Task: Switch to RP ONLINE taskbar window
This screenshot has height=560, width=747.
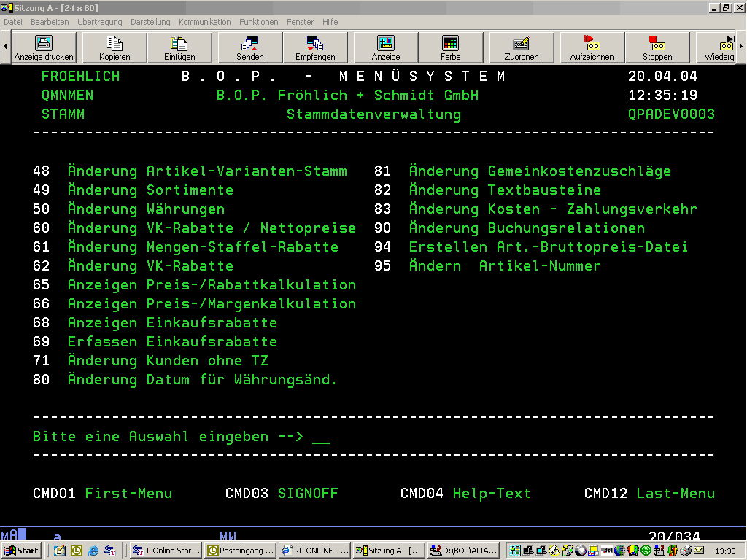Action: [x=315, y=551]
